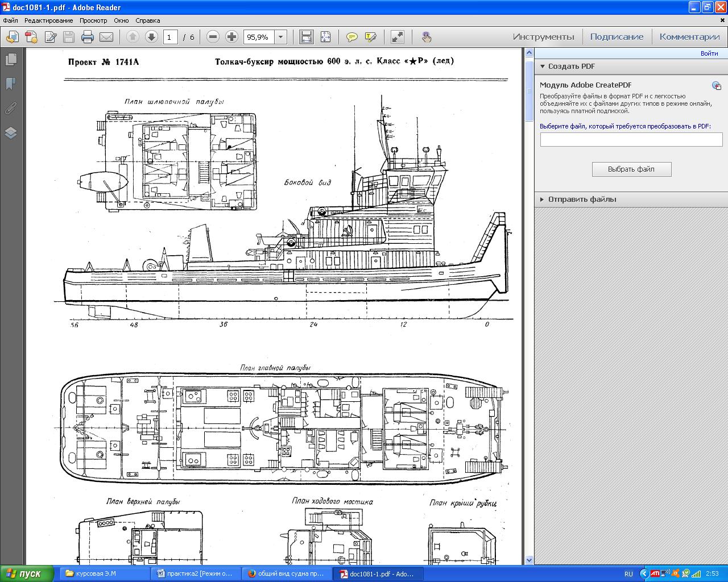Open the Просмотр menu
This screenshot has height=582, width=728.
(93, 20)
